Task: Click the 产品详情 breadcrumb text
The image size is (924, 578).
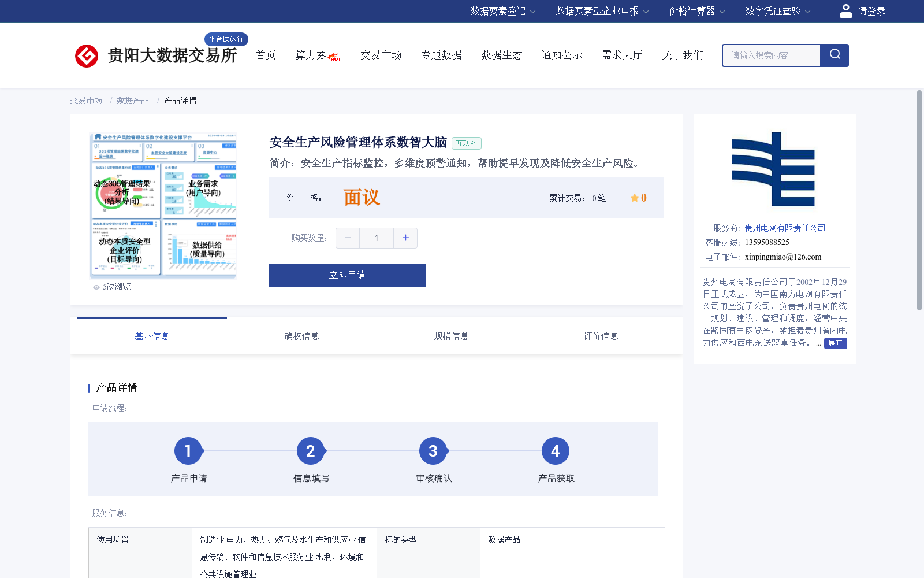Action: click(180, 101)
